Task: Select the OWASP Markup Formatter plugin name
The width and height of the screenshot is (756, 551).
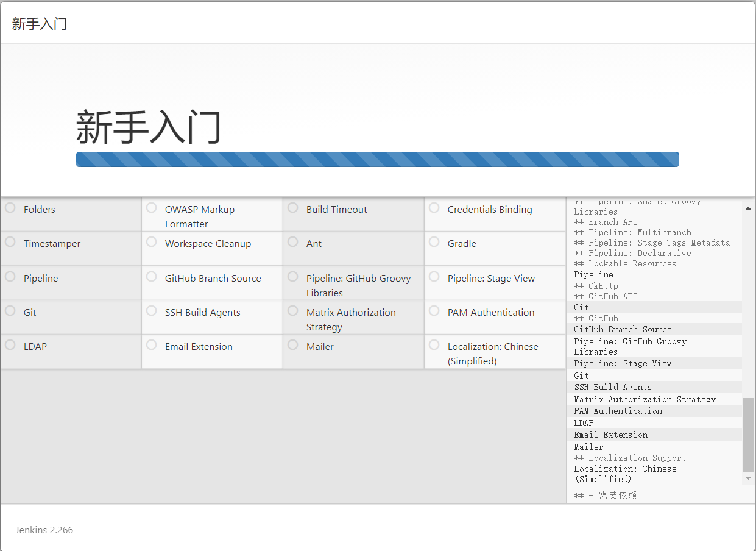Action: coord(200,217)
